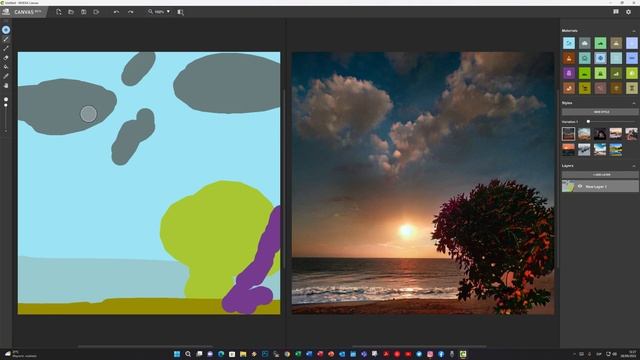The height and width of the screenshot is (360, 640).
Task: Click the generated sunset beach output image
Action: pyautogui.click(x=423, y=183)
